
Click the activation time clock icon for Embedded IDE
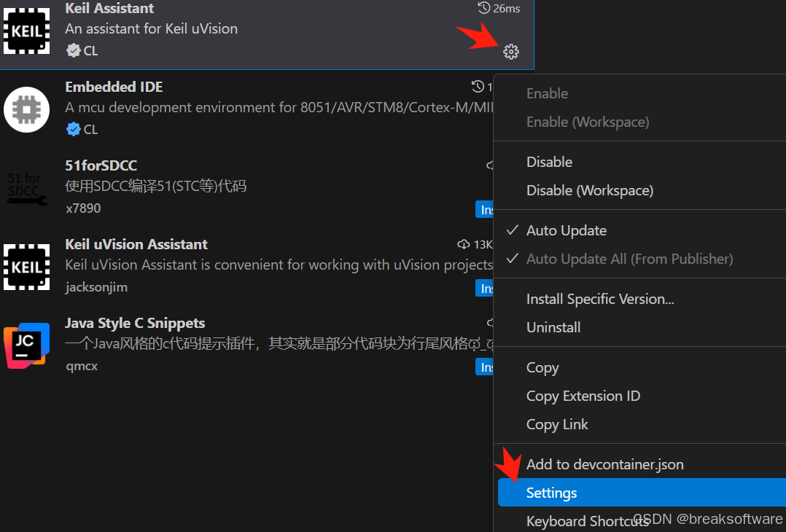pos(478,87)
